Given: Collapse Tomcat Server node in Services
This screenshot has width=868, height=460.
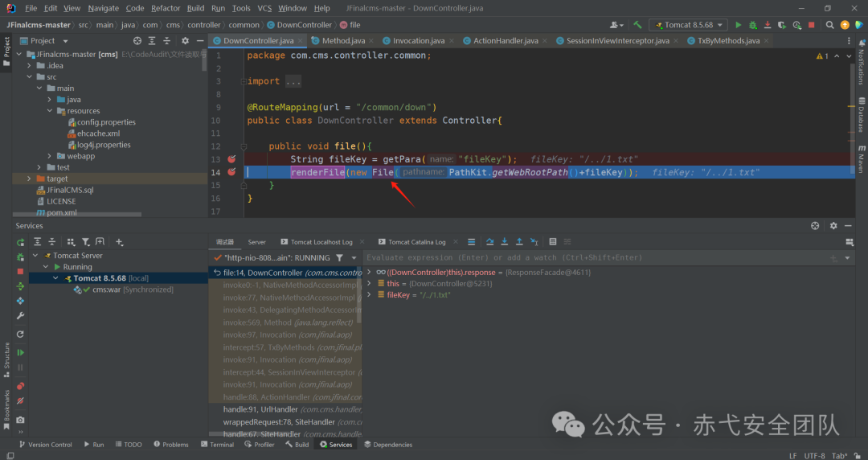Looking at the screenshot, I should pos(35,256).
